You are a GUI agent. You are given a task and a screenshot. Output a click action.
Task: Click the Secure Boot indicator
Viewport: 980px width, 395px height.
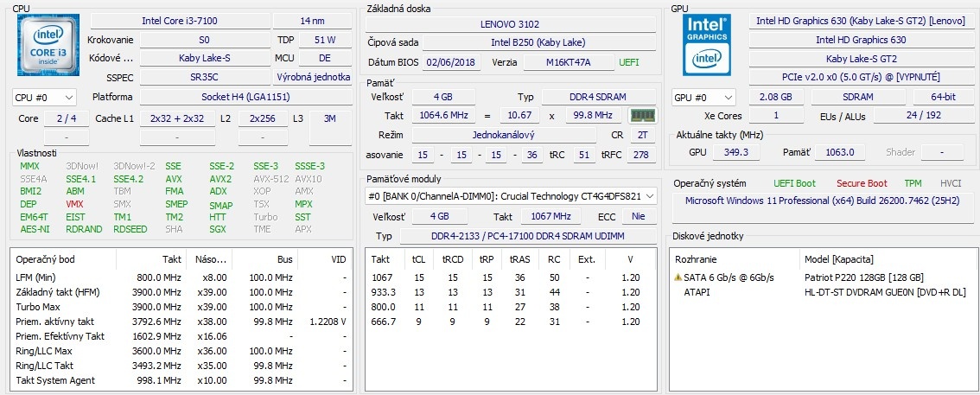pos(862,183)
